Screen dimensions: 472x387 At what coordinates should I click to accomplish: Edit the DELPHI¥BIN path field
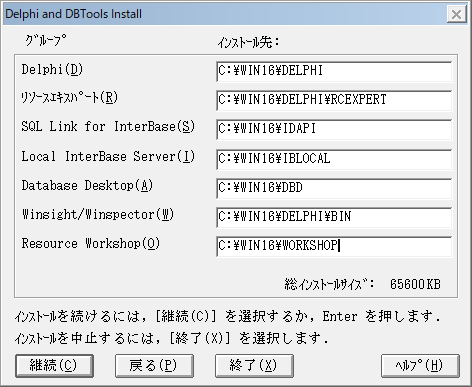[334, 217]
